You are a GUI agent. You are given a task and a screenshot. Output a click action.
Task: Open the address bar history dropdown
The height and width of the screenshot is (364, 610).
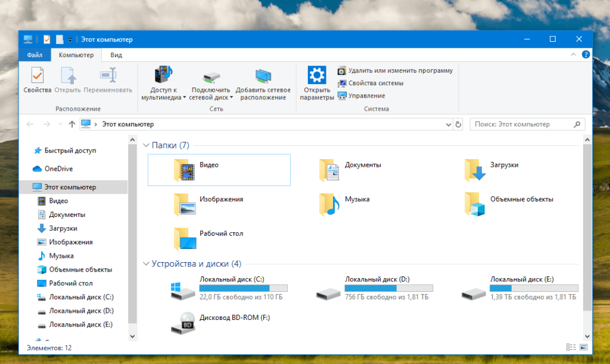coord(449,125)
